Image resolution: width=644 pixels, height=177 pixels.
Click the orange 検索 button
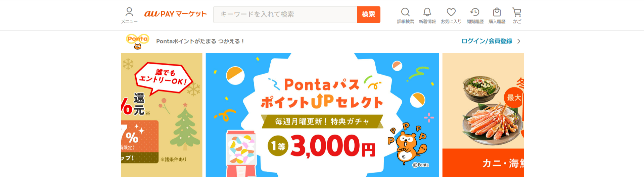click(x=368, y=14)
